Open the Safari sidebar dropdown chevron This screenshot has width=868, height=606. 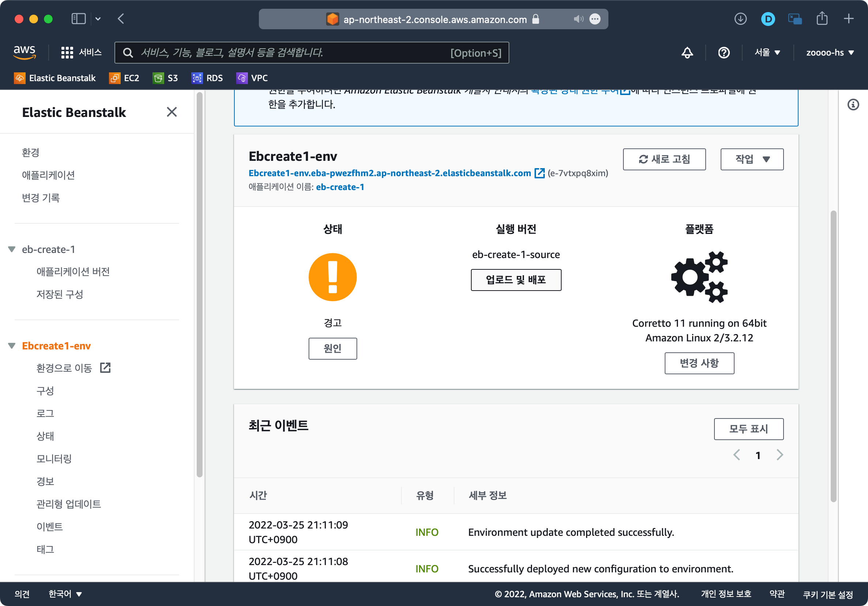98,19
